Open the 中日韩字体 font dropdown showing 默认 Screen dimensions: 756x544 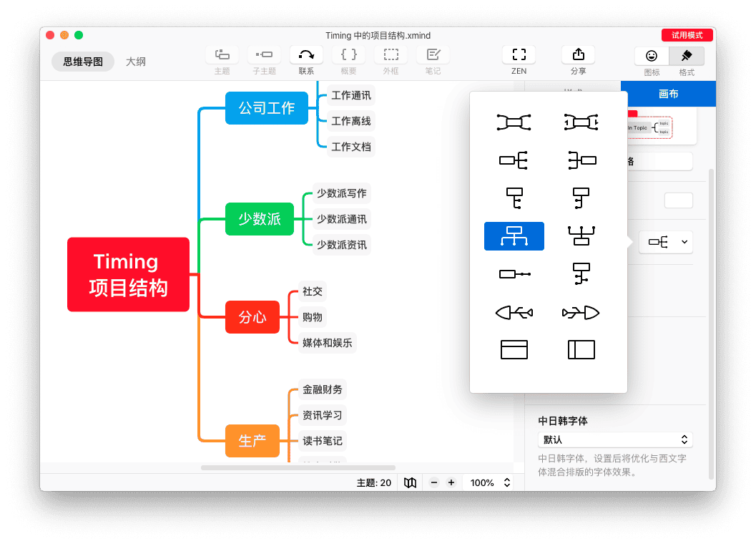pyautogui.click(x=616, y=439)
